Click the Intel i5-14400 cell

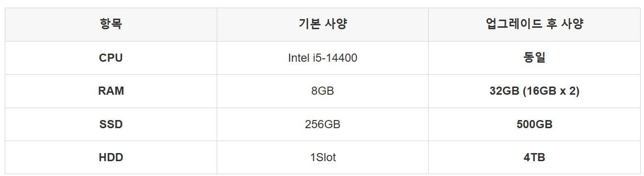[322, 58]
